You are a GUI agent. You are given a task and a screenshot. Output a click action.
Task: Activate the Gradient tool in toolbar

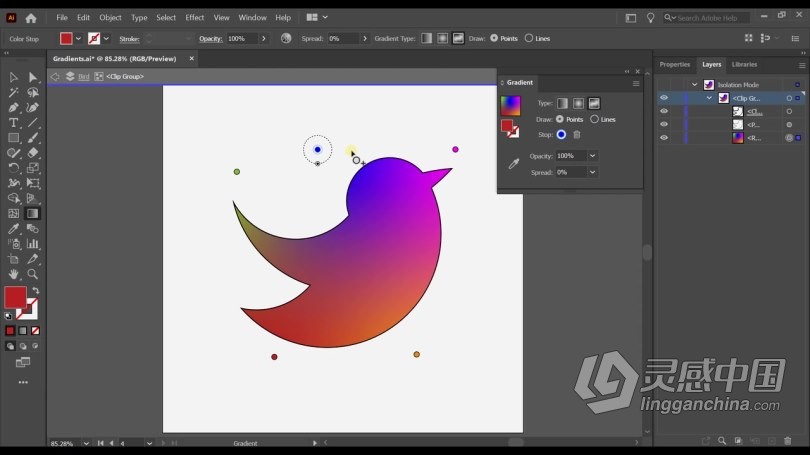click(33, 213)
